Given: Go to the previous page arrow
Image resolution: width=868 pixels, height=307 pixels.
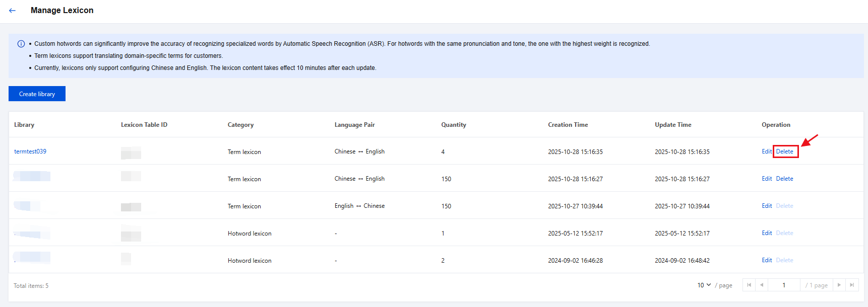Looking at the screenshot, I should click(x=761, y=285).
